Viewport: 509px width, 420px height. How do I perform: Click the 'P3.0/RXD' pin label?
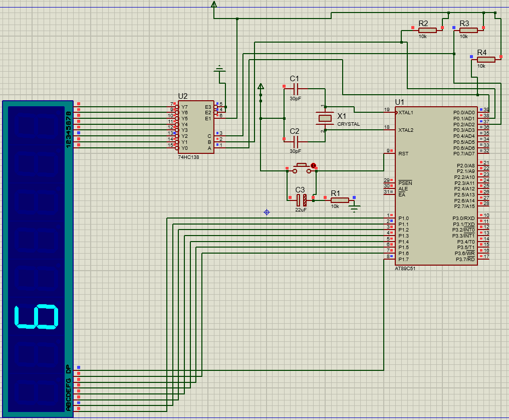click(x=463, y=219)
